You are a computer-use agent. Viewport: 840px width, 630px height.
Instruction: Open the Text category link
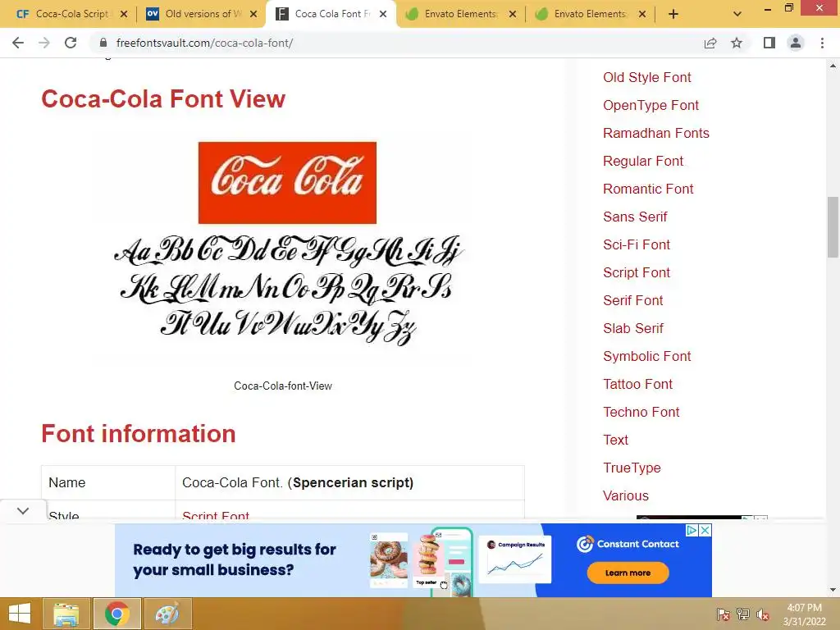pyautogui.click(x=615, y=440)
